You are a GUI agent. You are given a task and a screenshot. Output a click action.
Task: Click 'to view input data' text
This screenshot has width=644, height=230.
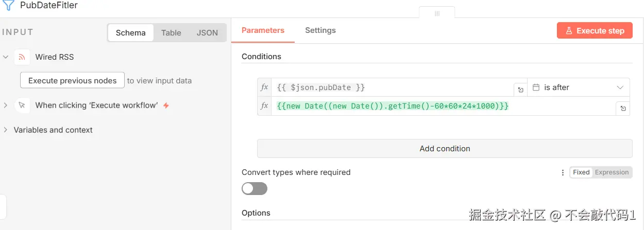pyautogui.click(x=159, y=81)
